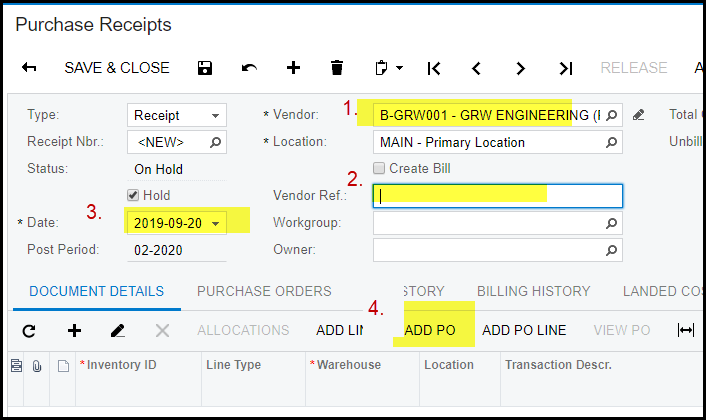
Task: Click fit-to-width columns icon in grid toolbar
Action: coord(686,330)
